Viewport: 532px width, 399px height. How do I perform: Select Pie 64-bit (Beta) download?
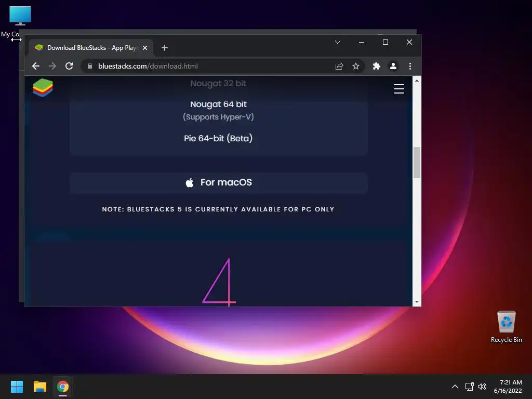[218, 138]
